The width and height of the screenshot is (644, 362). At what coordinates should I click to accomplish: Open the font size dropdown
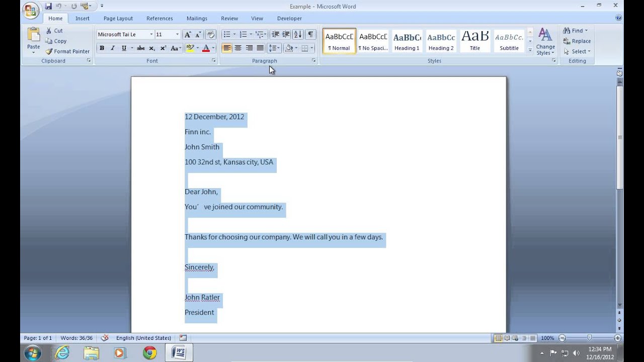(x=177, y=35)
